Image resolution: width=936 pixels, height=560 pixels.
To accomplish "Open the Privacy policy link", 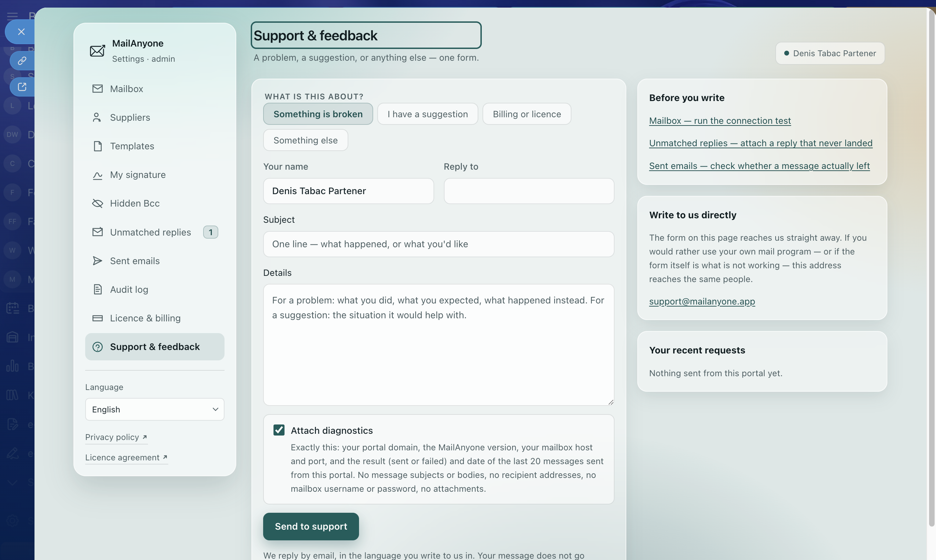I will (116, 437).
